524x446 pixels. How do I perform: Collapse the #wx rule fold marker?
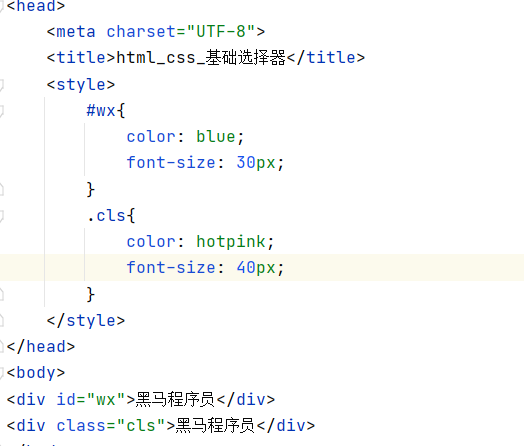(1, 110)
